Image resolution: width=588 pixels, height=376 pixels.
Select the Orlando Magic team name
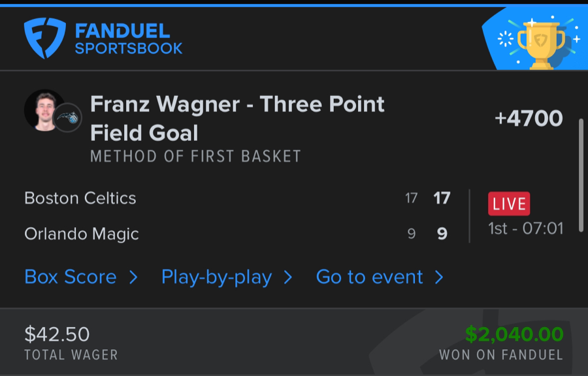tap(82, 234)
